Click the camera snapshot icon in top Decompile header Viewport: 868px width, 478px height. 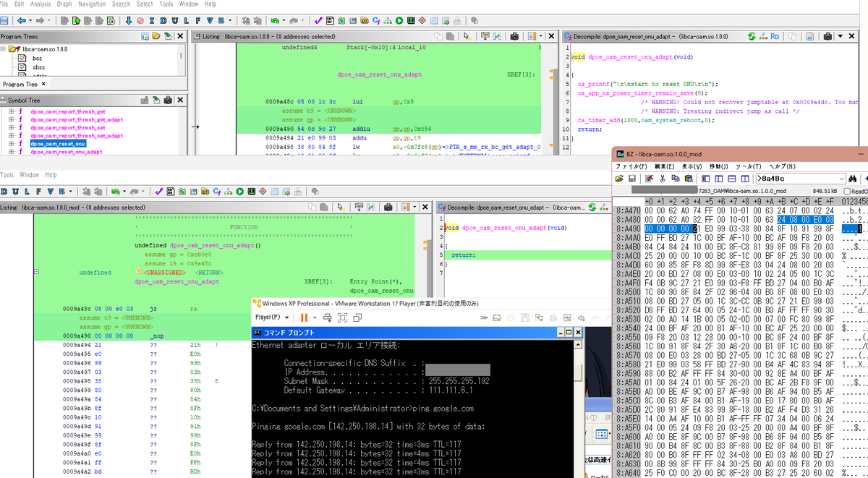(827, 35)
